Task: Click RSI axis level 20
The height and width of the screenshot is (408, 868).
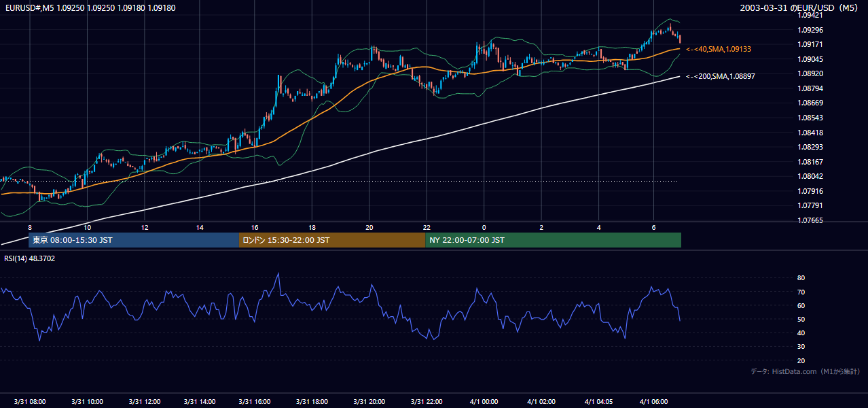Action: tap(801, 360)
